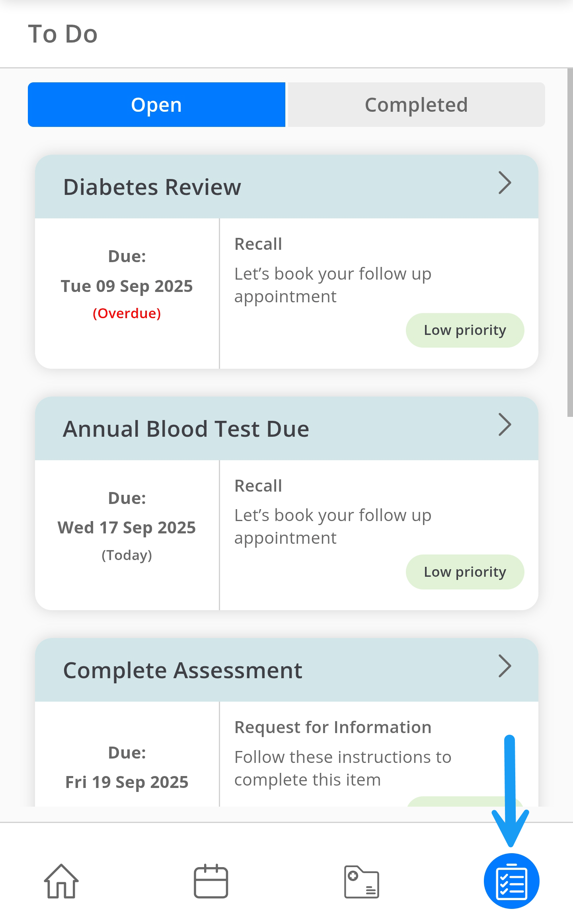Image resolution: width=573 pixels, height=924 pixels.
Task: Open the medical records folder icon
Action: tap(361, 882)
